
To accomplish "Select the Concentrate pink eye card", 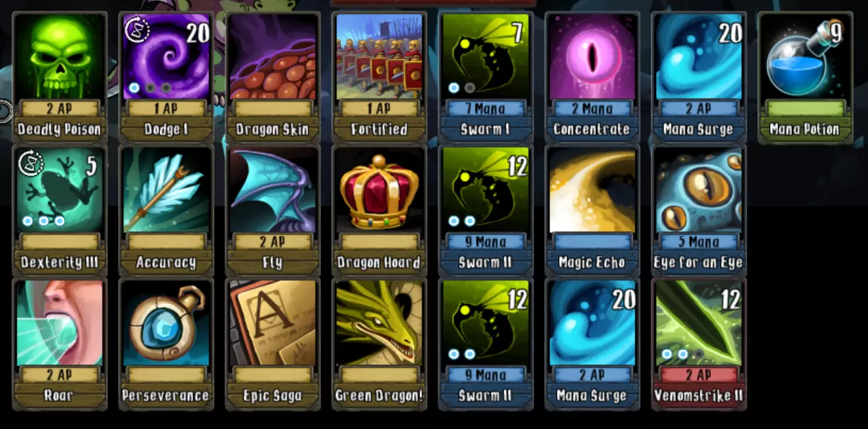I will (592, 77).
